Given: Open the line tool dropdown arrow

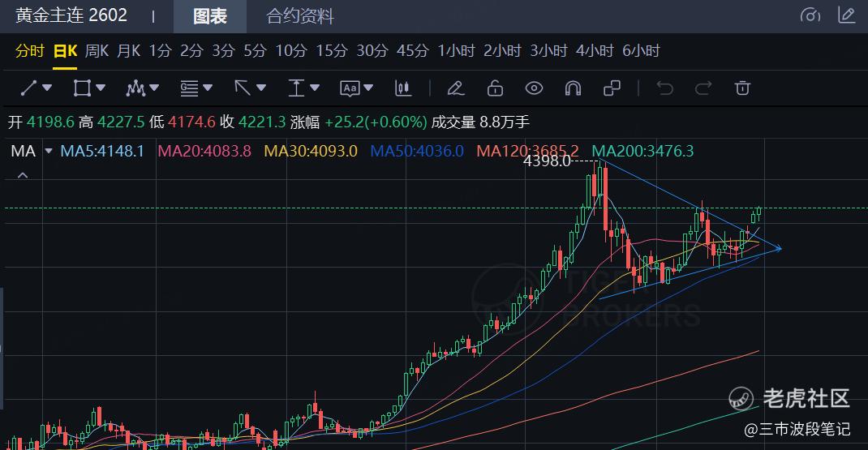Looking at the screenshot, I should click(47, 88).
